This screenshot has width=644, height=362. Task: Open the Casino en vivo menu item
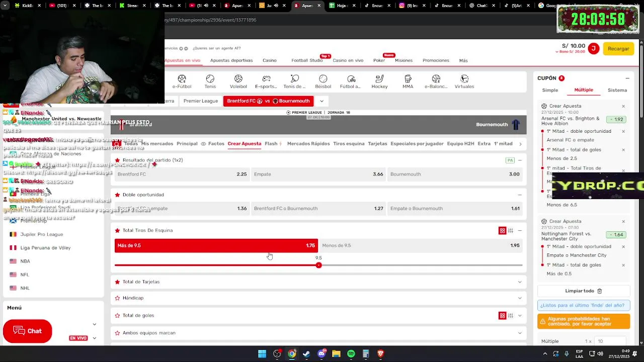click(x=348, y=60)
